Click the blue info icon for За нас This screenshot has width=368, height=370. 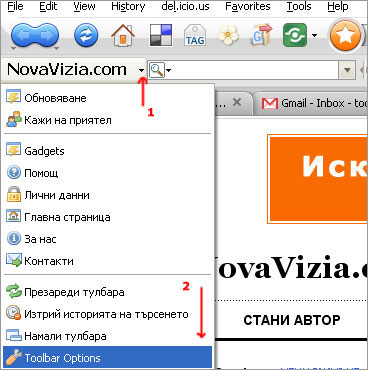[13, 239]
